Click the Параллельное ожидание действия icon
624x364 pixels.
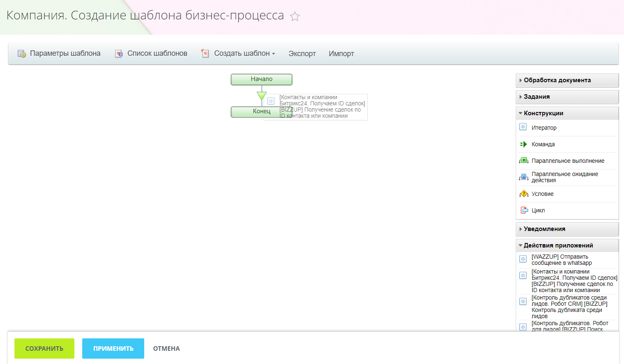pyautogui.click(x=524, y=177)
